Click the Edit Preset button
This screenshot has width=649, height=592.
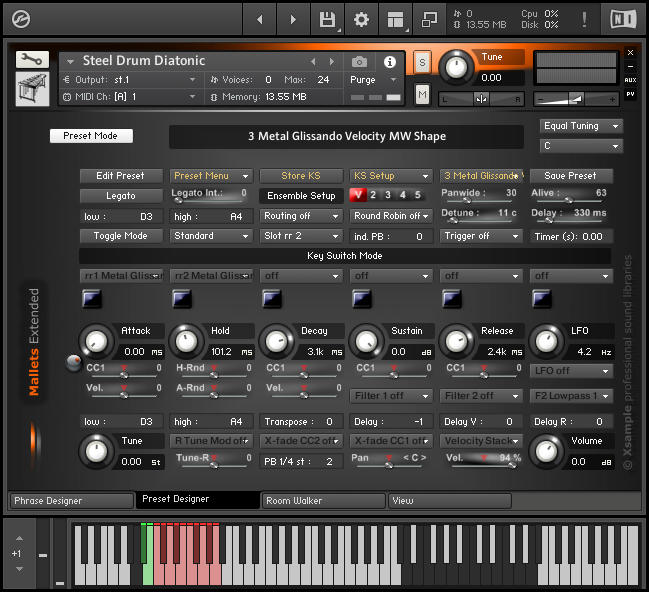point(121,176)
